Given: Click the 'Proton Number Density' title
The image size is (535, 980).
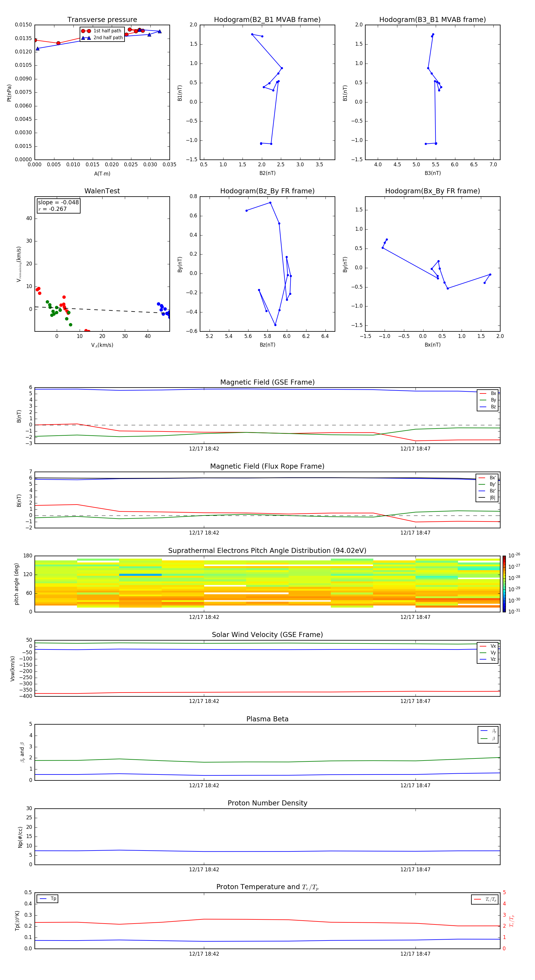Looking at the screenshot, I should point(267,803).
